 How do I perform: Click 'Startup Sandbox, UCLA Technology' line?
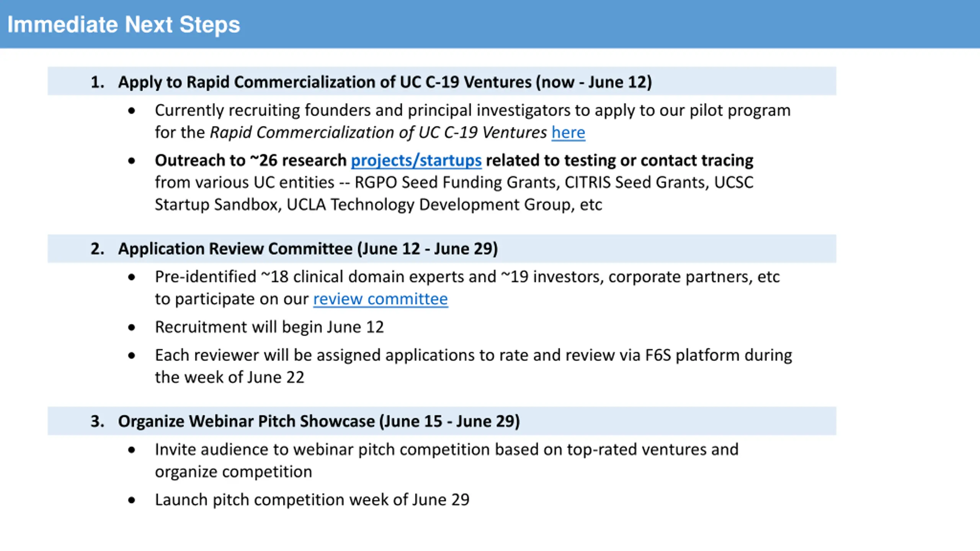click(378, 205)
